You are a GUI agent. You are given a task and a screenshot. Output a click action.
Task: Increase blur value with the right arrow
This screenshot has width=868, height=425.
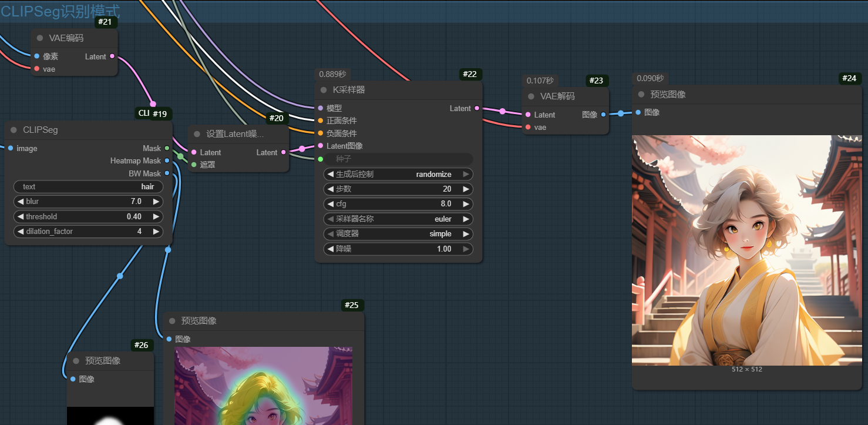[156, 202]
